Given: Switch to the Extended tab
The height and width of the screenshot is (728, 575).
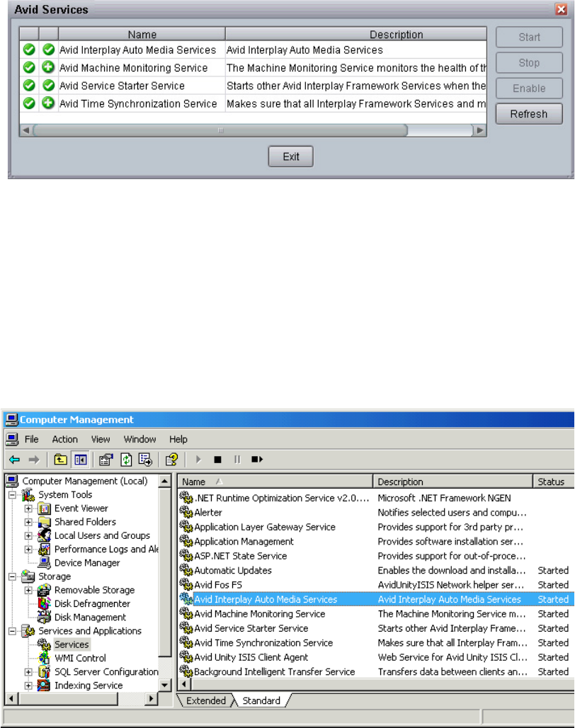Looking at the screenshot, I should click(x=205, y=700).
